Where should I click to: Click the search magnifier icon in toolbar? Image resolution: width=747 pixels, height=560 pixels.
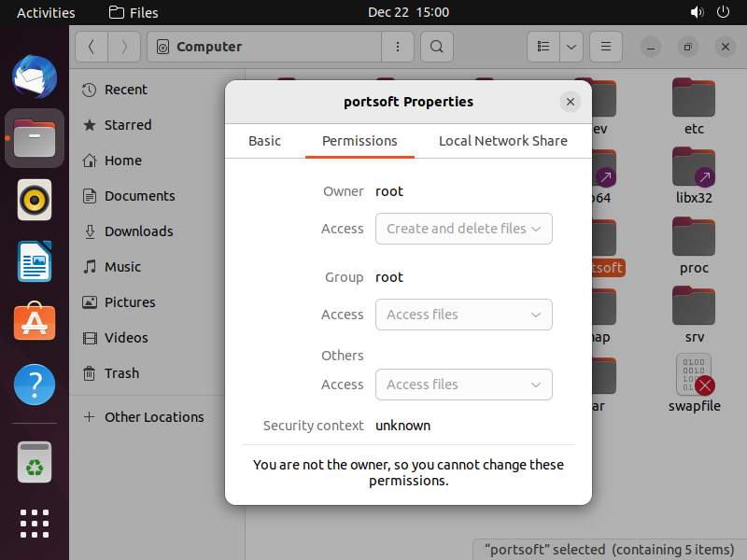(436, 46)
